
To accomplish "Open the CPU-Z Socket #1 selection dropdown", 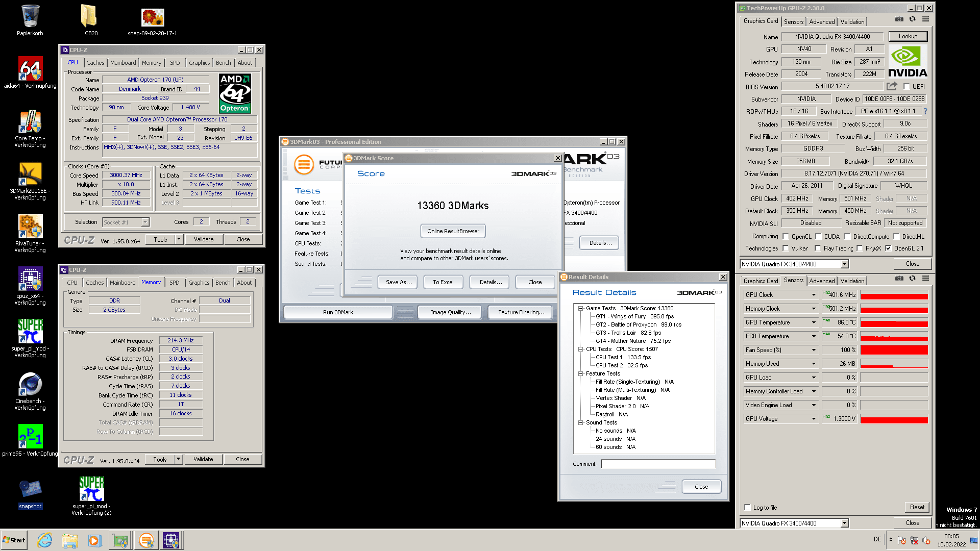I will click(x=145, y=222).
